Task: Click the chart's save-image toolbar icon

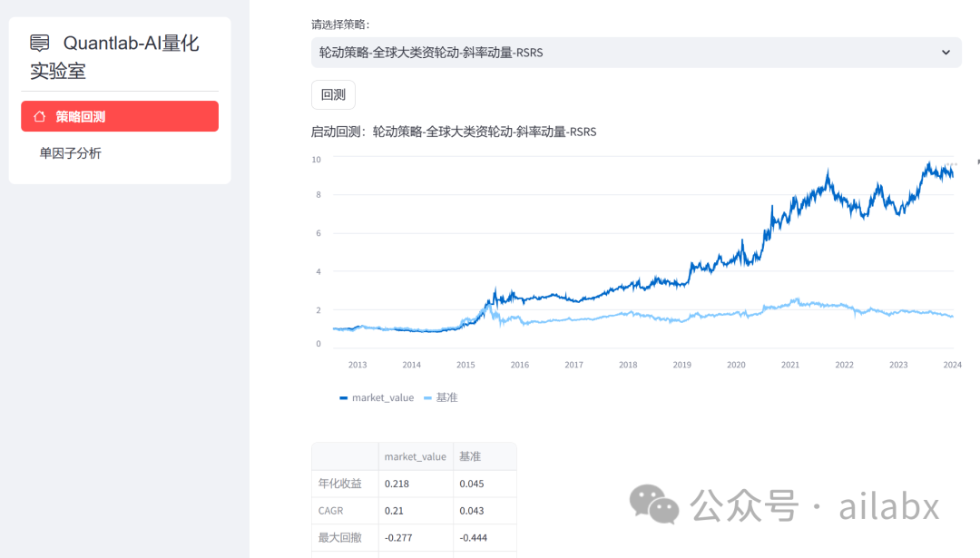Action: tap(948, 164)
